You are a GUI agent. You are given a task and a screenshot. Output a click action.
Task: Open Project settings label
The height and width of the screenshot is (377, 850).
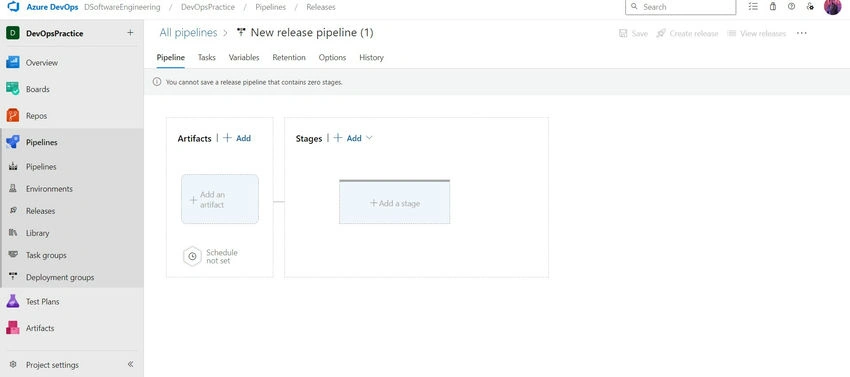point(53,365)
